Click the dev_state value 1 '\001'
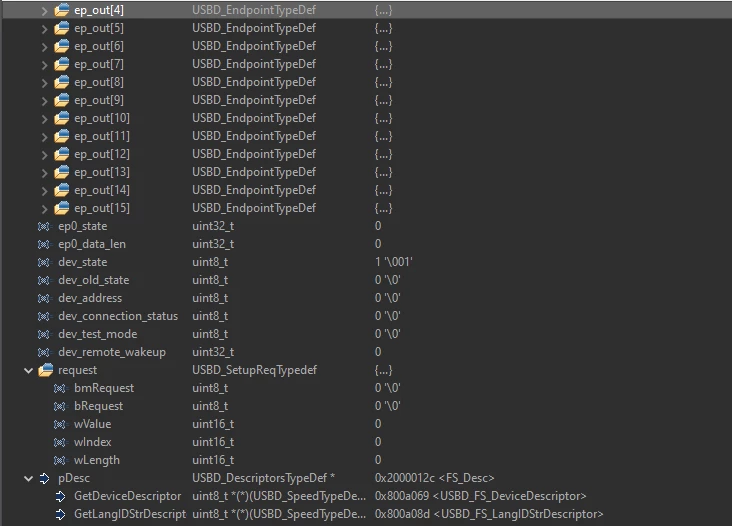Image resolution: width=732 pixels, height=526 pixels. click(394, 262)
